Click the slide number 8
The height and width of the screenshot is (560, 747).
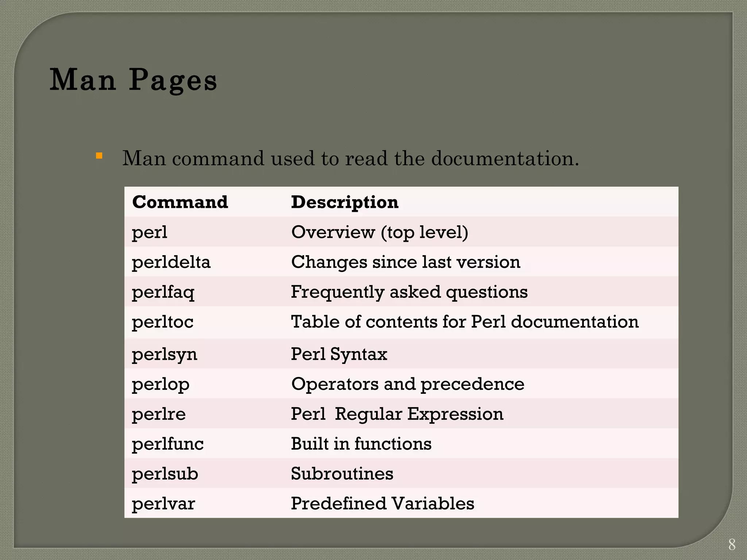click(x=732, y=544)
